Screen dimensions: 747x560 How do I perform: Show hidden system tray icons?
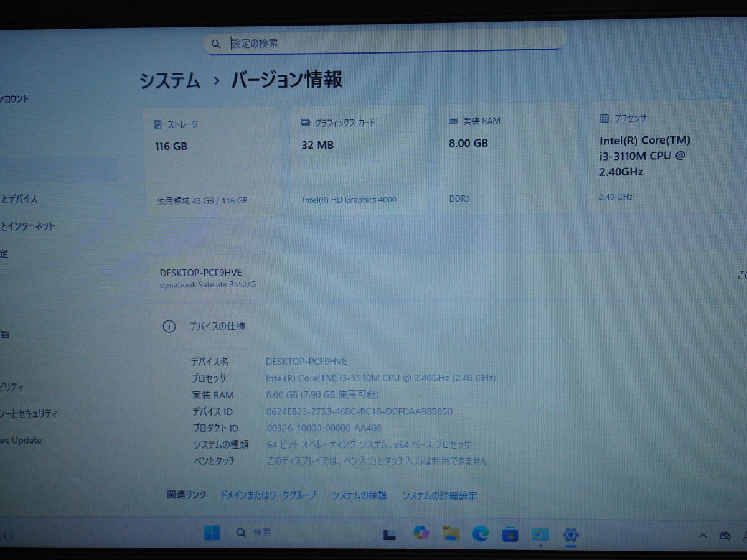[702, 535]
